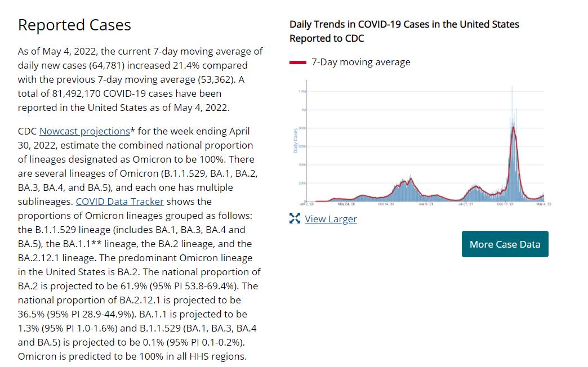Click the Daily Trends in COVID-19 Cases chart title
The image size is (588, 367).
point(404,31)
